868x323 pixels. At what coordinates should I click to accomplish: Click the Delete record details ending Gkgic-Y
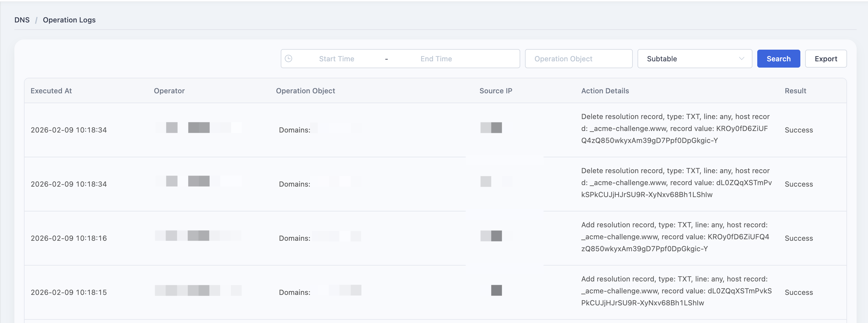[x=675, y=129]
